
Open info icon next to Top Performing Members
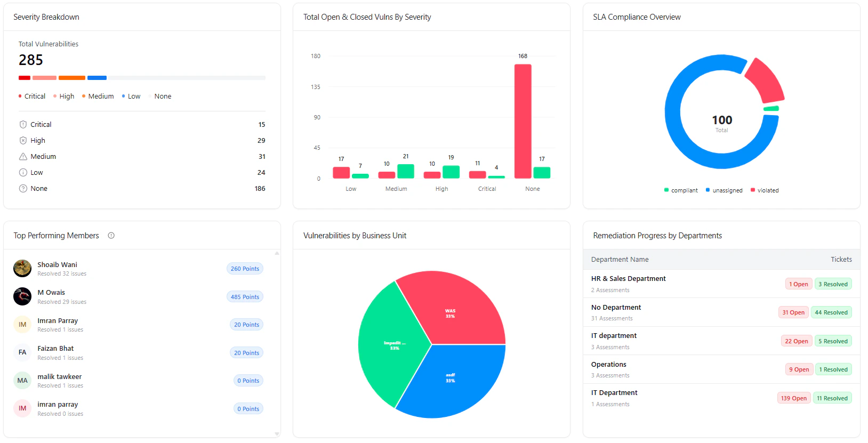point(111,236)
